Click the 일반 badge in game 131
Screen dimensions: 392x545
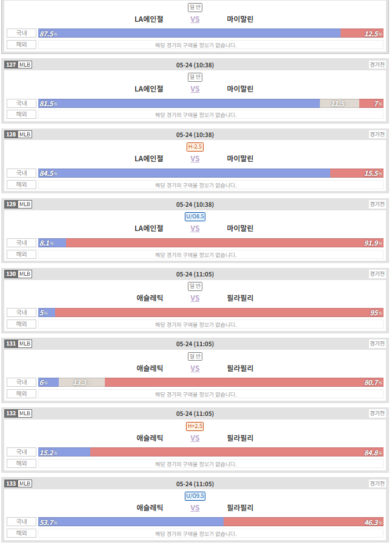(x=195, y=356)
